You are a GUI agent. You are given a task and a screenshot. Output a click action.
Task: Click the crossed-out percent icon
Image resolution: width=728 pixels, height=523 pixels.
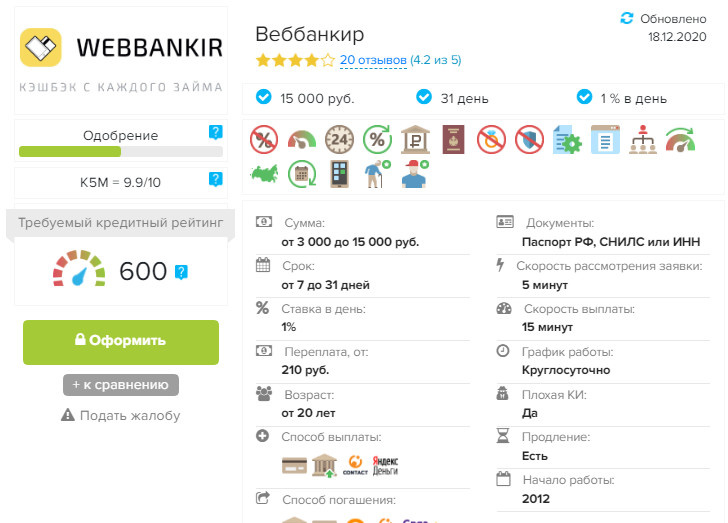[x=264, y=139]
